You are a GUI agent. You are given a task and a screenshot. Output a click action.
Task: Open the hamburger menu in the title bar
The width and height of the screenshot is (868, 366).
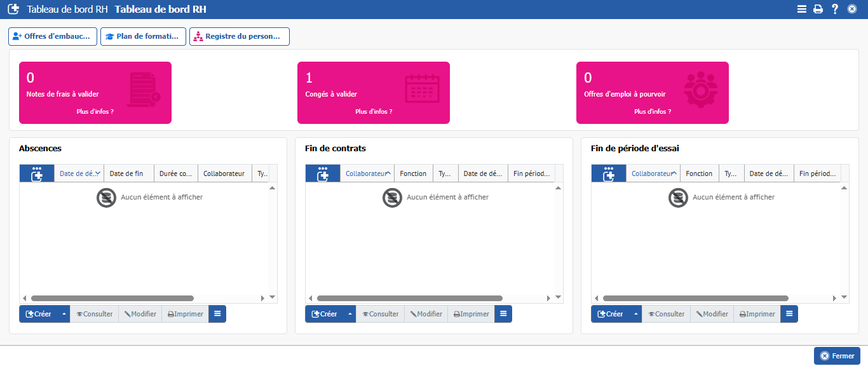pyautogui.click(x=802, y=10)
